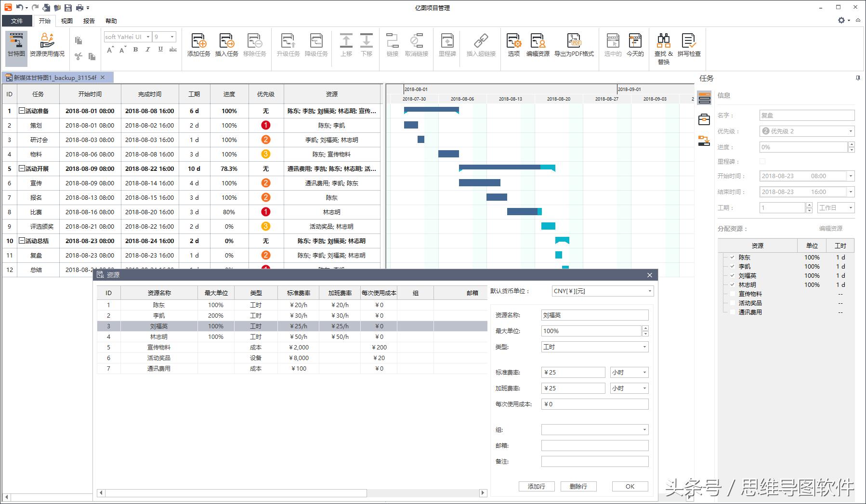Click 导出为PDF格式 export icon

574,45
